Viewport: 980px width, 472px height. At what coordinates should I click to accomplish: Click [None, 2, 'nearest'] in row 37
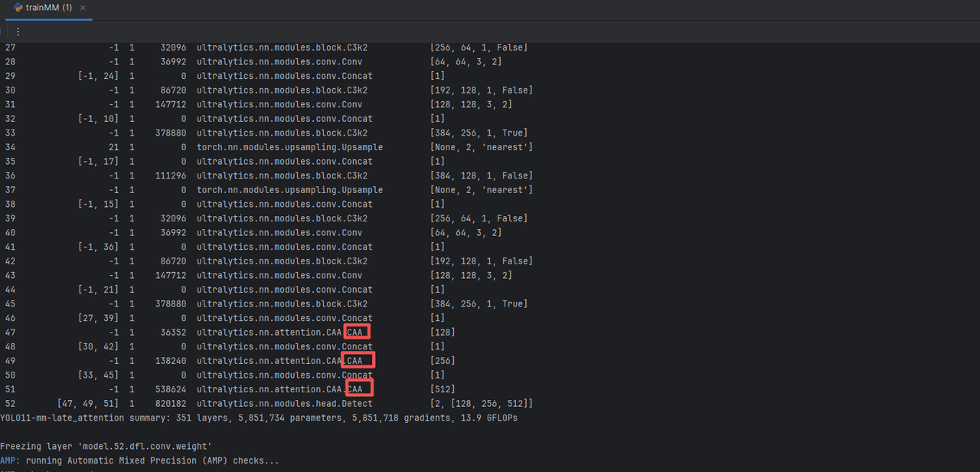pyautogui.click(x=482, y=190)
